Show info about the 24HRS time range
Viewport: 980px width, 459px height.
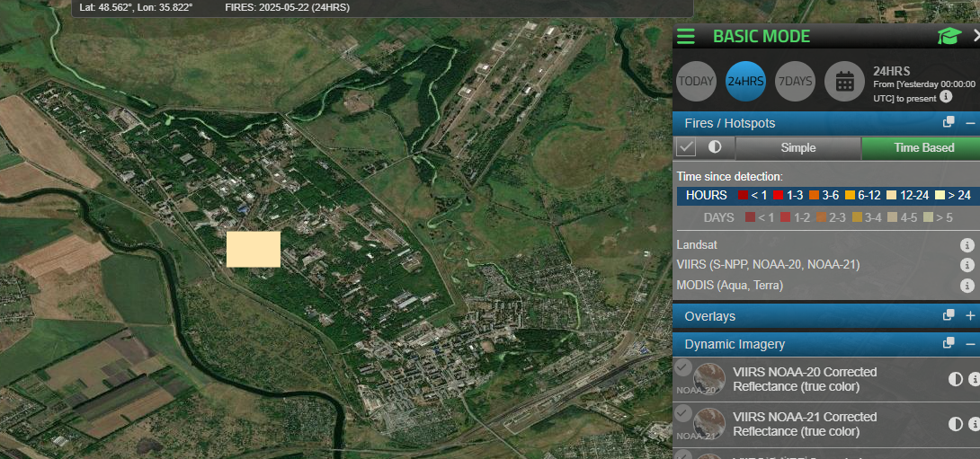pos(946,97)
